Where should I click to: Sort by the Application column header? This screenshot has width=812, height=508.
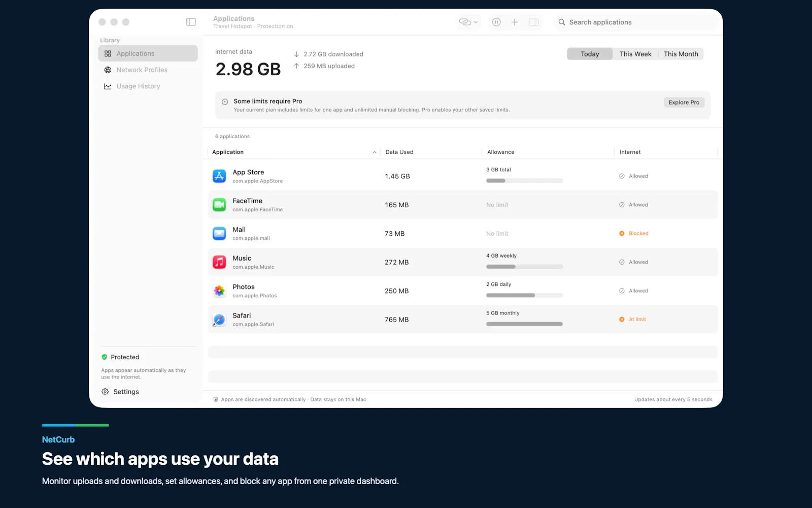coord(294,152)
